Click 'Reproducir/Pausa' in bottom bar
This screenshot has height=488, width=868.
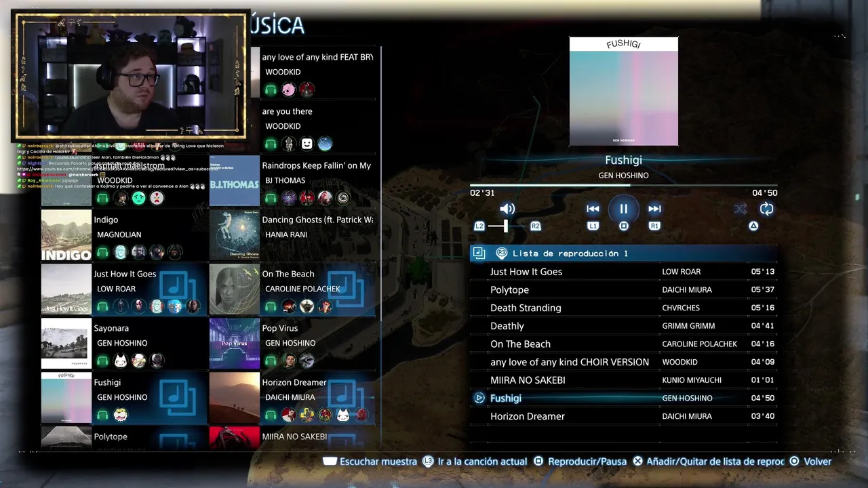pos(580,462)
